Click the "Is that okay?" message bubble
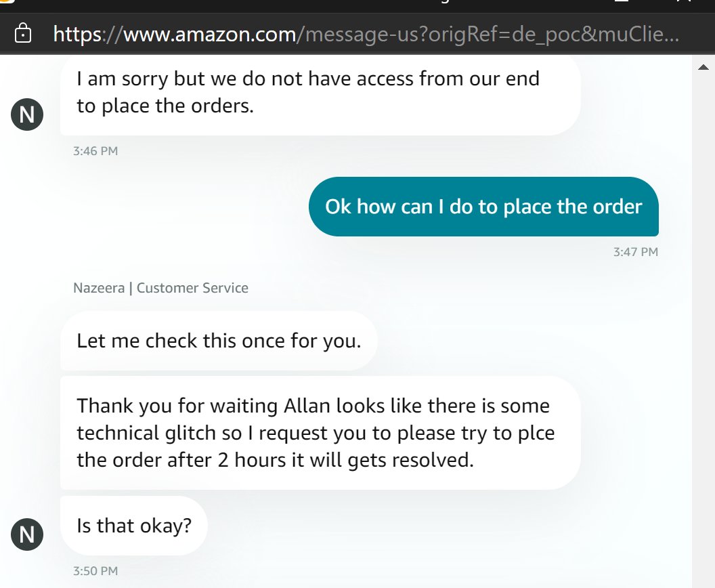This screenshot has height=588, width=715. click(134, 526)
